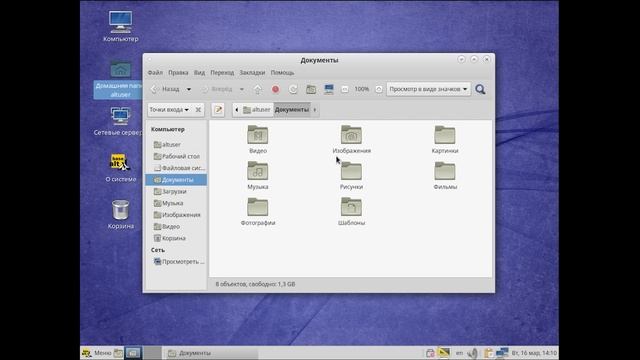Select Музыка in the sidebar
The image size is (640, 360).
(x=176, y=203)
